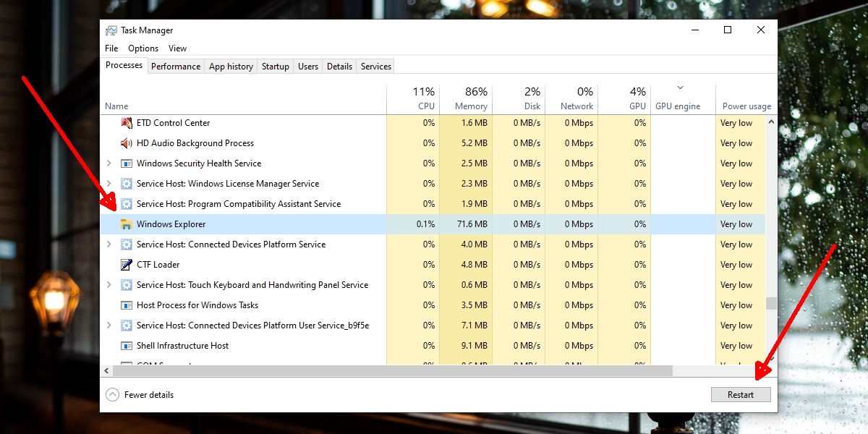
Task: Click the Host Process for Windows Tasks icon
Action: click(x=127, y=305)
